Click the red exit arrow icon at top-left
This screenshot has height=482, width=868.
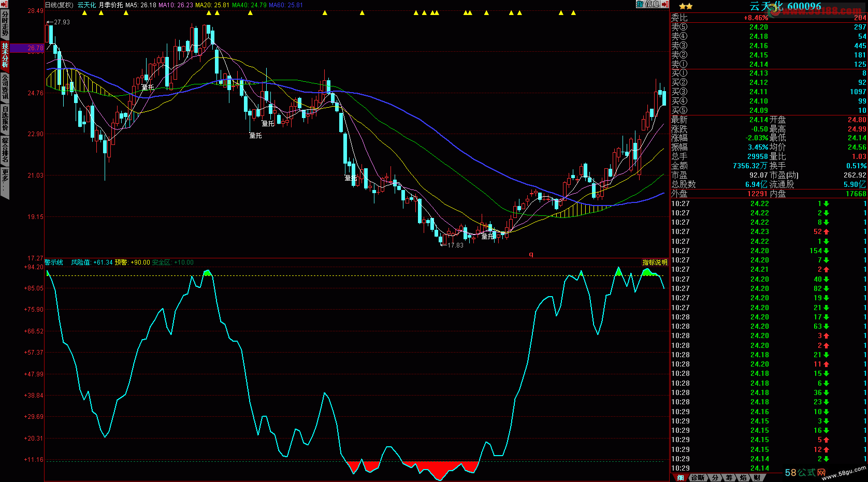(x=4, y=4)
